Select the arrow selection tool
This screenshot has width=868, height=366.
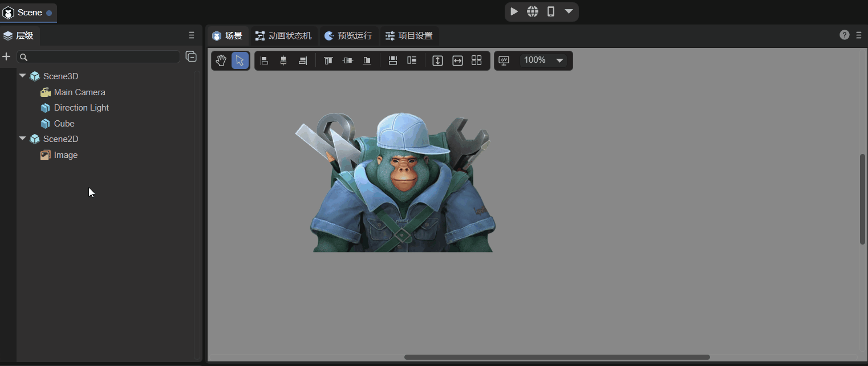click(240, 60)
